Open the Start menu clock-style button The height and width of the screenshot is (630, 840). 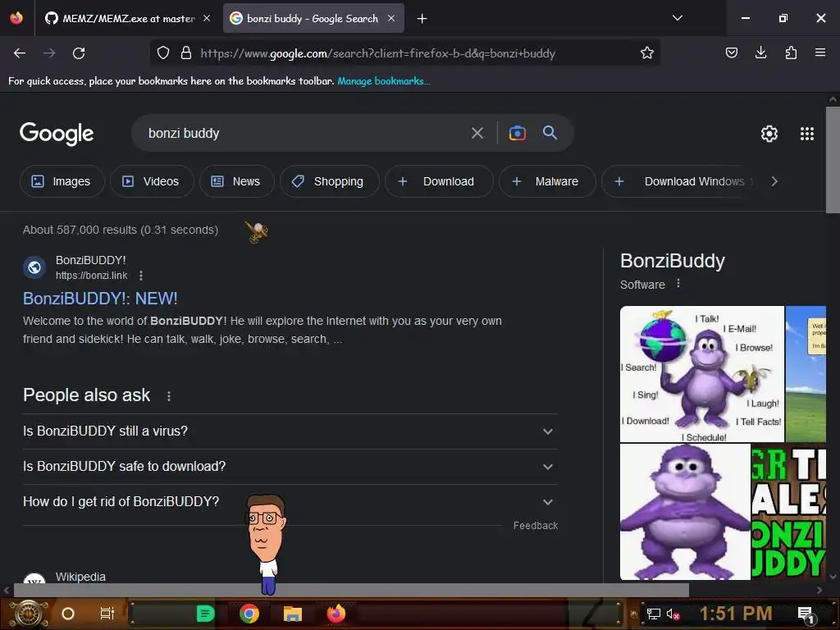29,614
